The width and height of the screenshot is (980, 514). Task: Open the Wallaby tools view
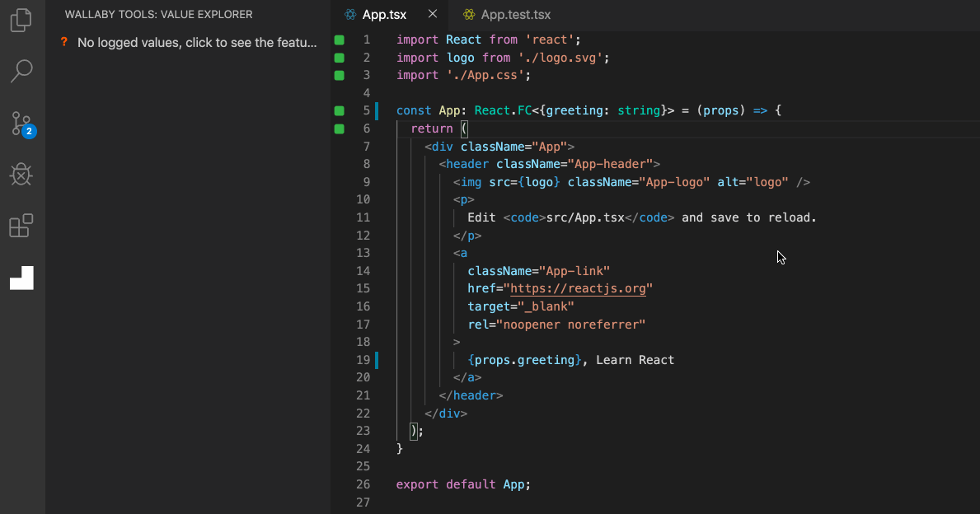point(22,278)
